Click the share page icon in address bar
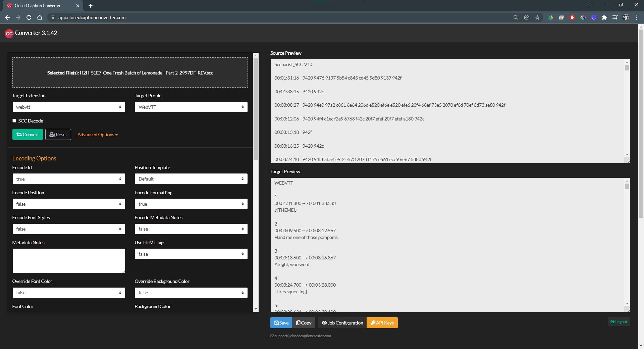This screenshot has height=349, width=644. point(527,17)
